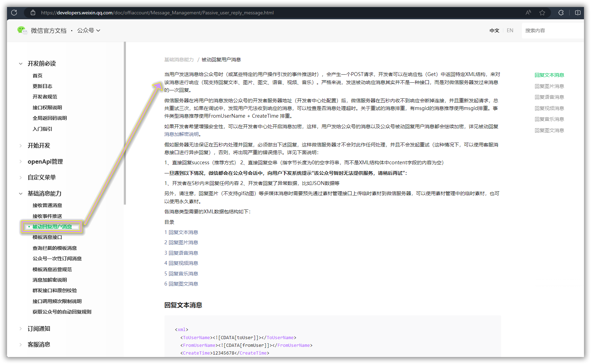
Task: Click the 回复文本消息 section heading
Action: pyautogui.click(x=183, y=305)
